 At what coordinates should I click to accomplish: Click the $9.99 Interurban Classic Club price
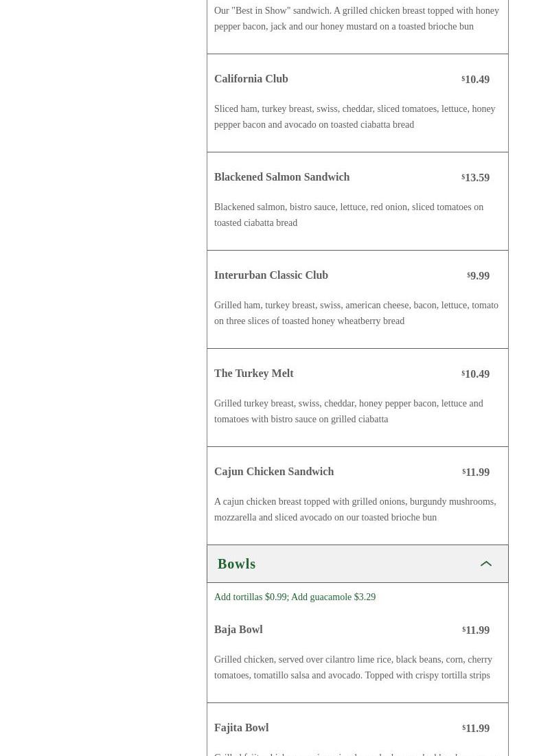(x=479, y=276)
